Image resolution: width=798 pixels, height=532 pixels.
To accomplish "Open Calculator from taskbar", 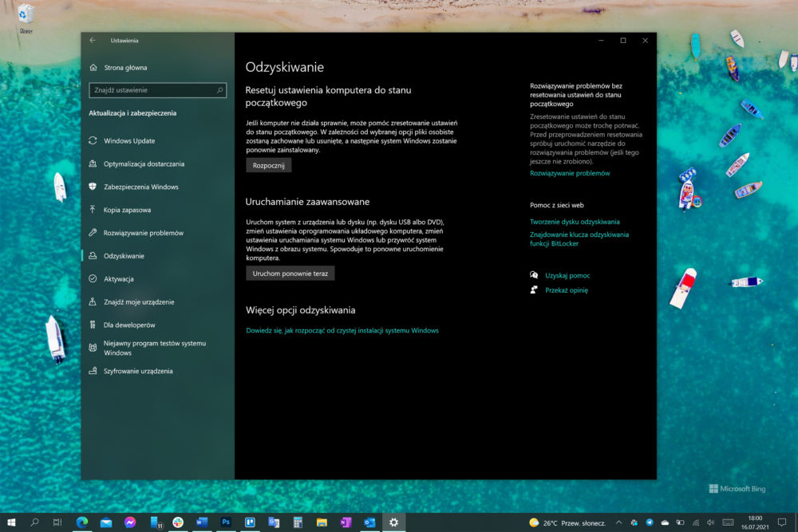I will point(298,522).
